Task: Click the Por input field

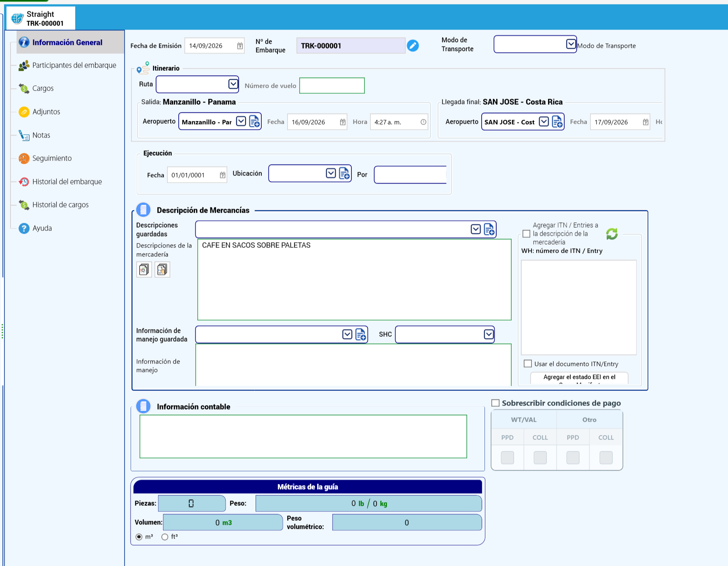Action: coord(411,175)
